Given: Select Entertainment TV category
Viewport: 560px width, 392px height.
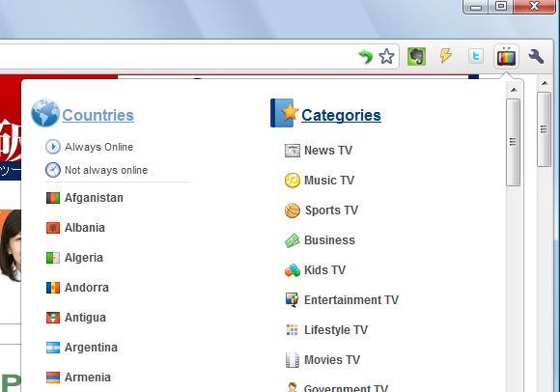Looking at the screenshot, I should (351, 300).
